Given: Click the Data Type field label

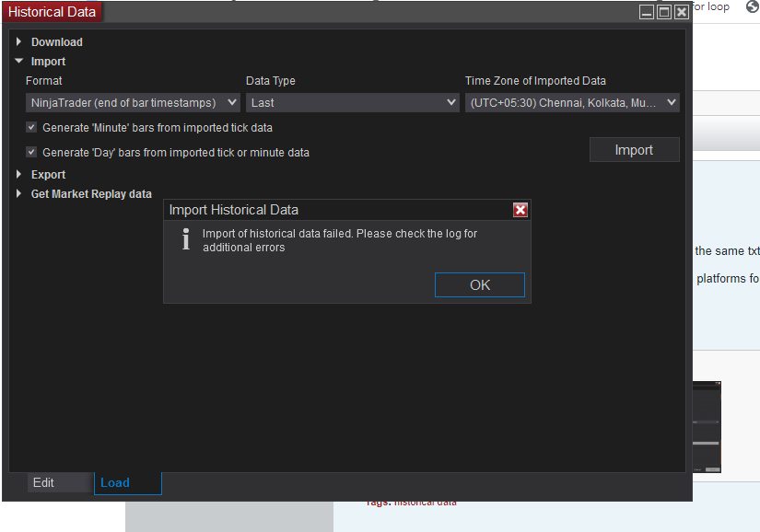Looking at the screenshot, I should click(271, 81).
